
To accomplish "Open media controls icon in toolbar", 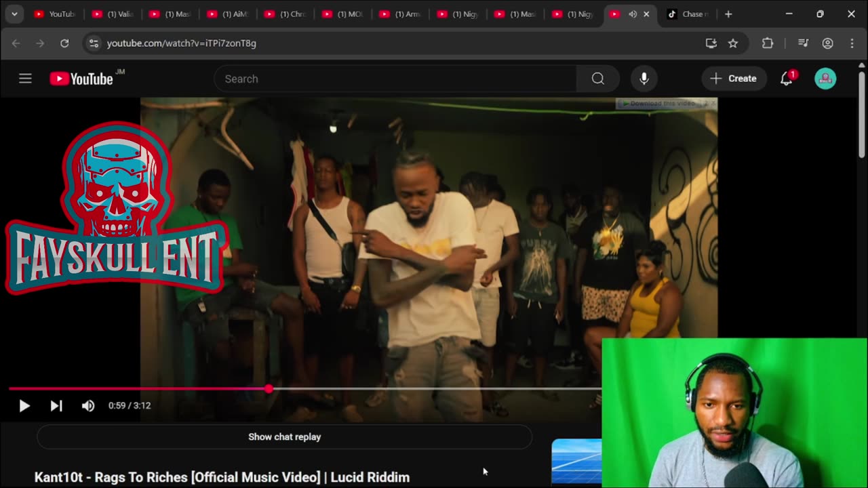I will 804,43.
